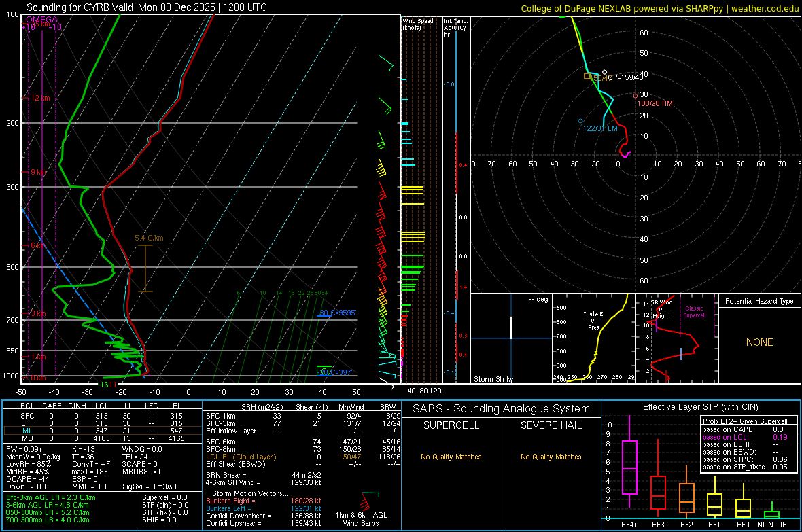The width and height of the screenshot is (802, 532).
Task: Click the Potential Hazard Type heading
Action: [x=759, y=301]
